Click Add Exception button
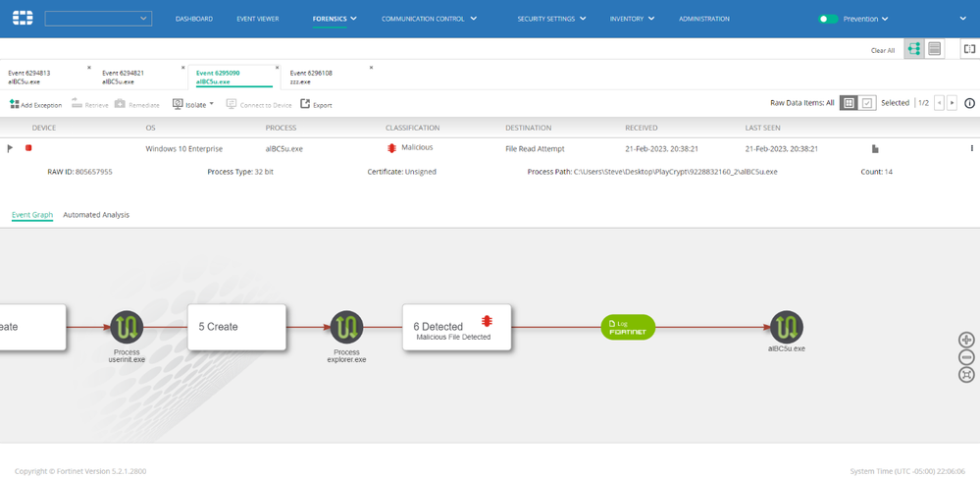This screenshot has width=980, height=478. tap(35, 104)
